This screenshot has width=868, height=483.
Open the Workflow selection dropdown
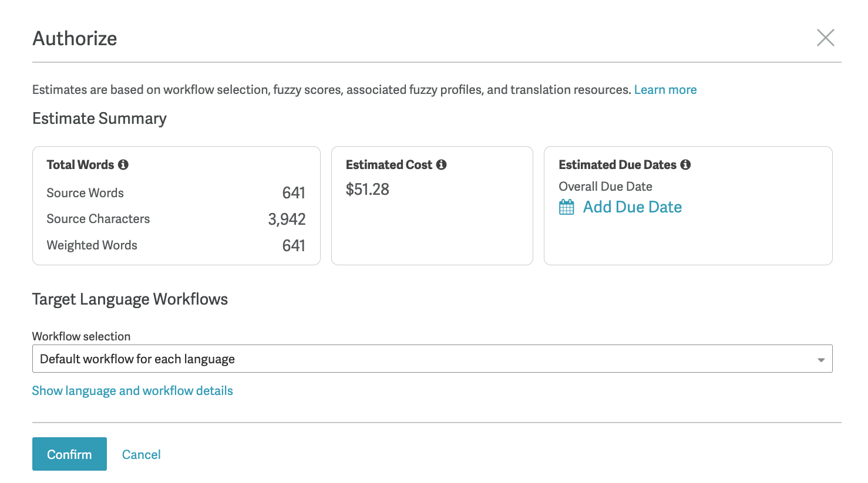pos(432,359)
